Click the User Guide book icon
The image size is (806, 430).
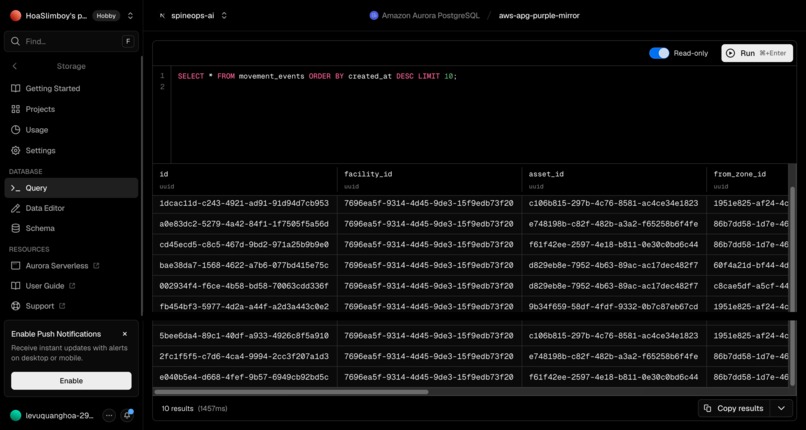pyautogui.click(x=15, y=286)
